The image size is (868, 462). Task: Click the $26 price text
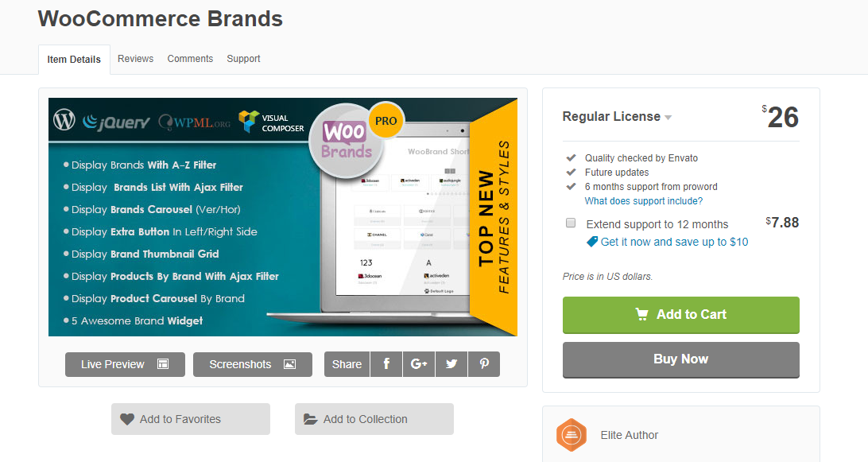click(x=780, y=117)
